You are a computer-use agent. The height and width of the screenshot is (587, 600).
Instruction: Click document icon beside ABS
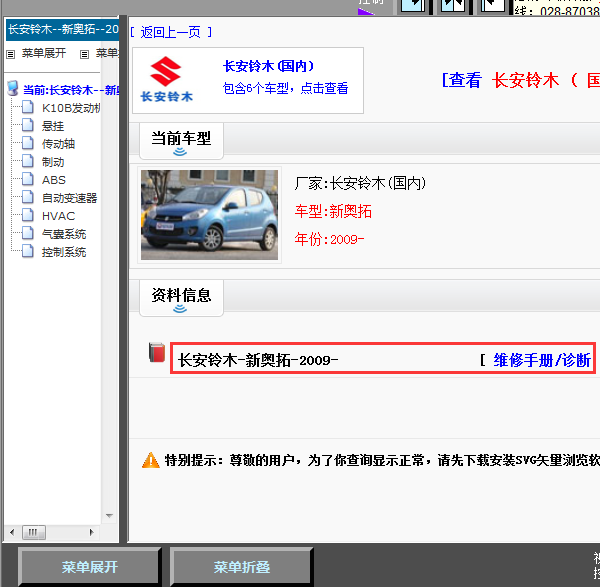pos(28,179)
